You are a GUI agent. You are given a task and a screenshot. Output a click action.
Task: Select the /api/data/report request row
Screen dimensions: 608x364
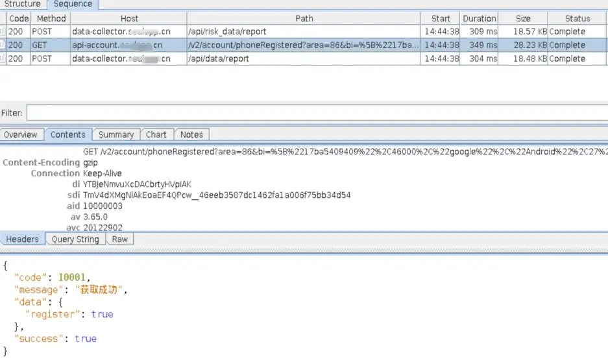point(304,58)
